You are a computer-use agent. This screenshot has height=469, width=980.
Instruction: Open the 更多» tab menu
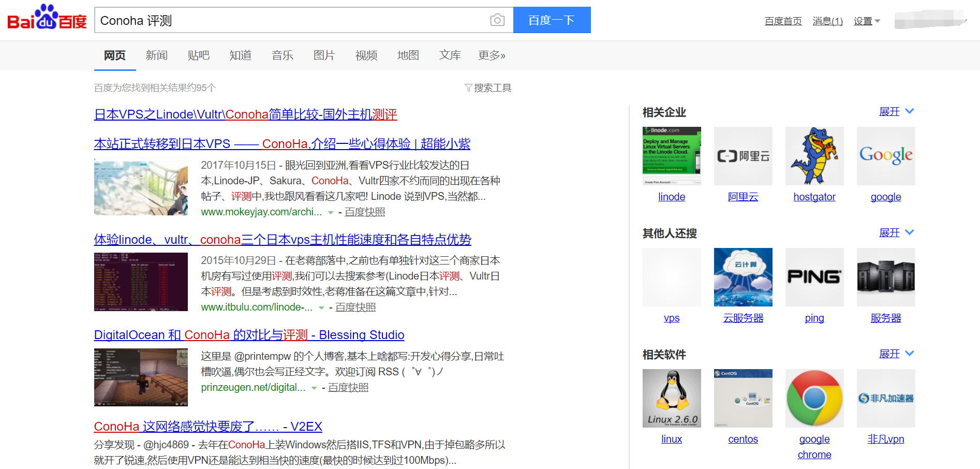492,55
